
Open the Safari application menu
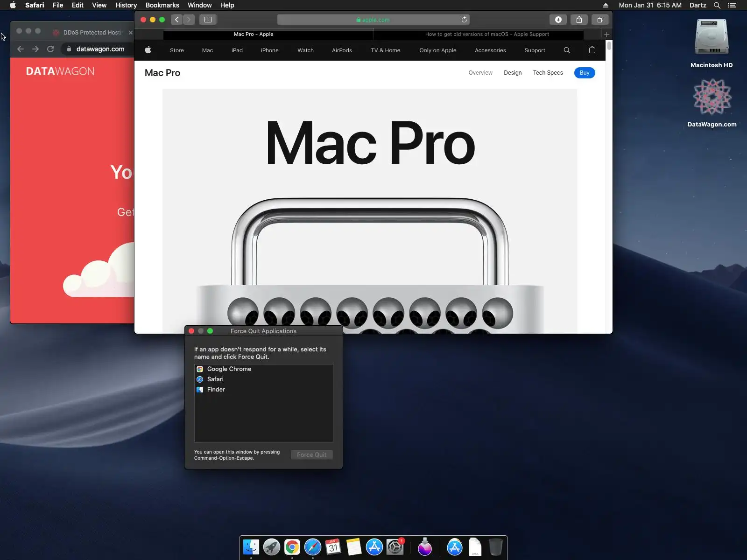coord(35,5)
